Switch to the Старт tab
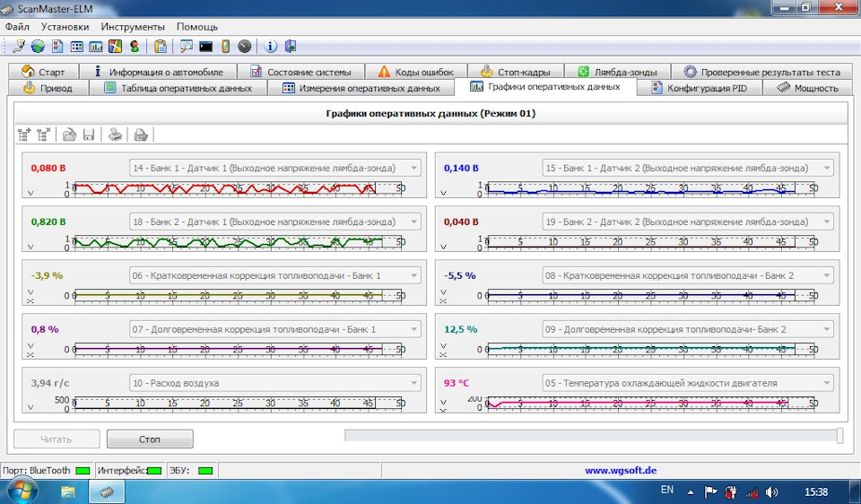 point(43,72)
